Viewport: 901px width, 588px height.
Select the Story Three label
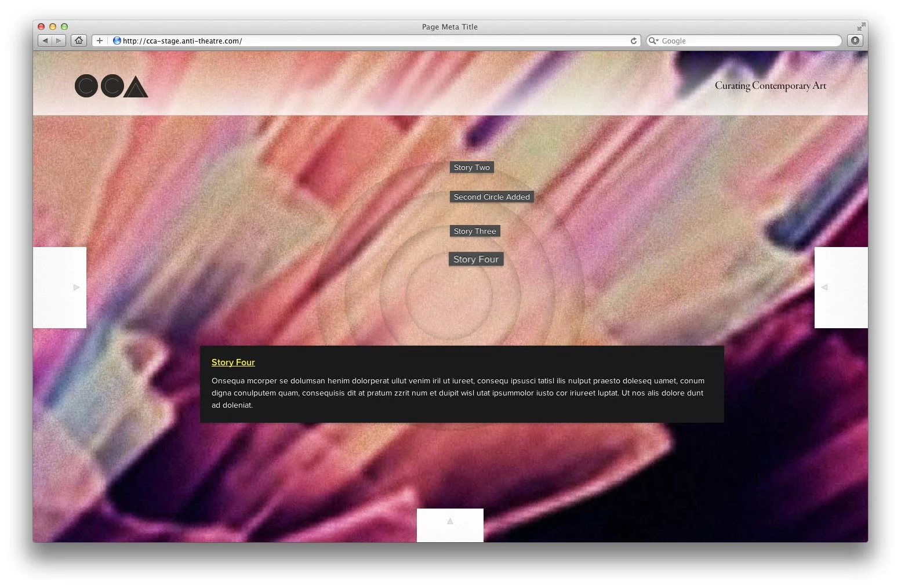475,231
